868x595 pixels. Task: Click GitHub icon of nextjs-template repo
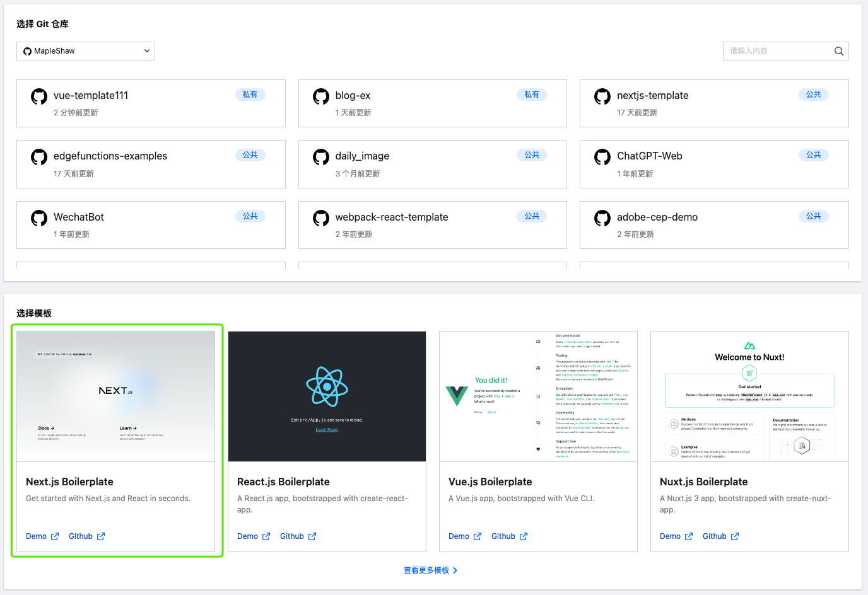point(602,96)
